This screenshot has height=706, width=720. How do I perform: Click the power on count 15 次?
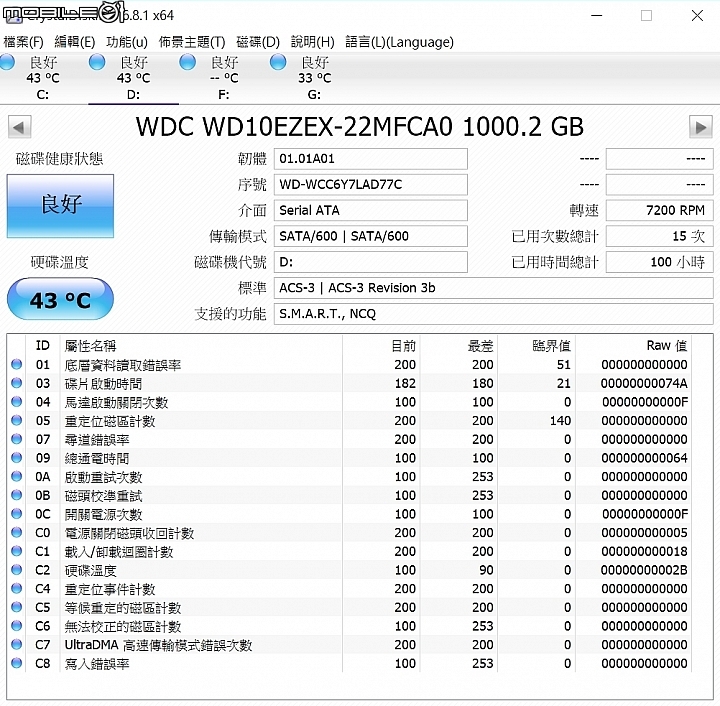click(x=659, y=236)
